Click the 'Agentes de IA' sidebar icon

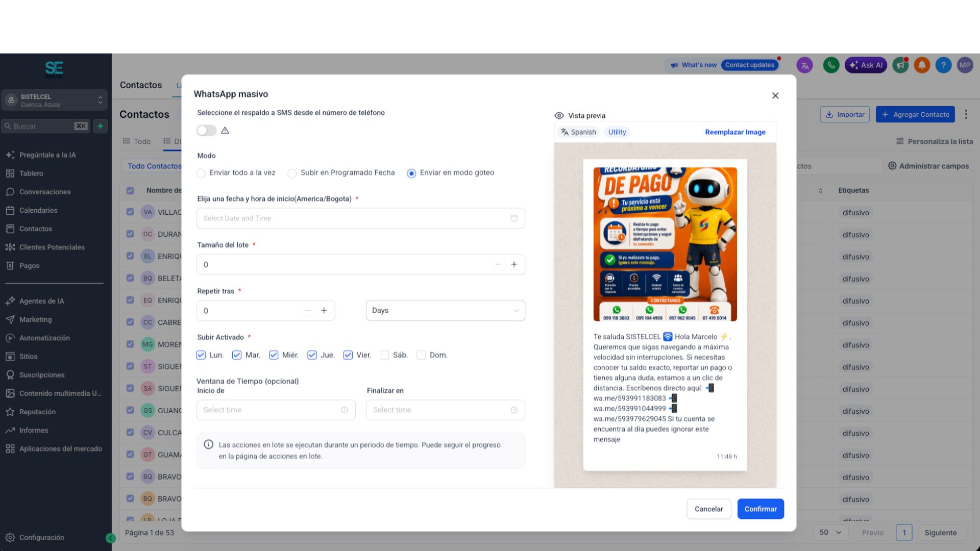click(10, 301)
